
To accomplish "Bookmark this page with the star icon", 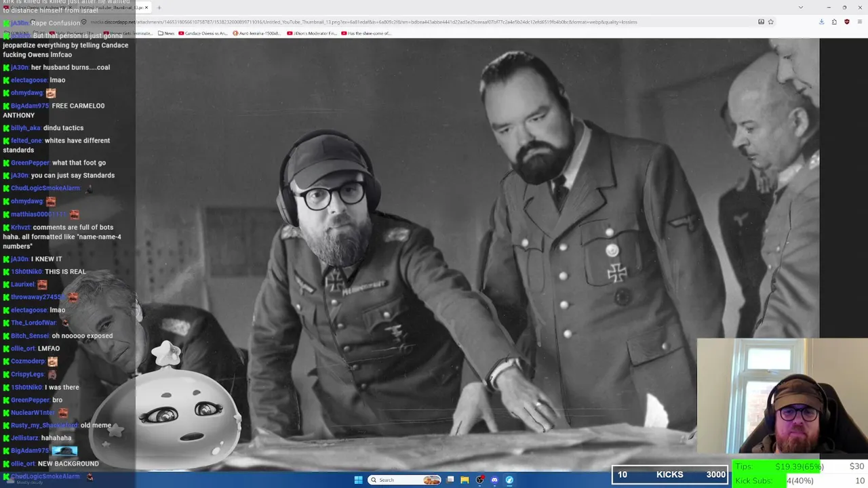I will click(770, 22).
